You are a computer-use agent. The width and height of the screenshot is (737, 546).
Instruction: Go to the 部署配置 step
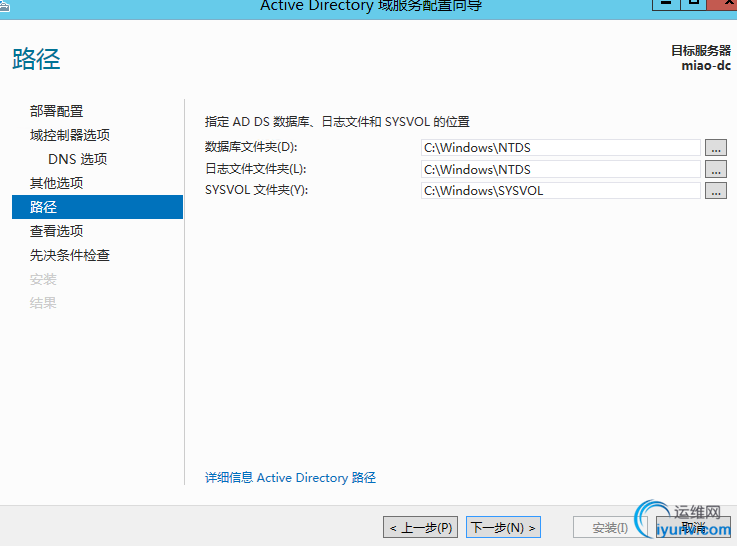[x=56, y=111]
